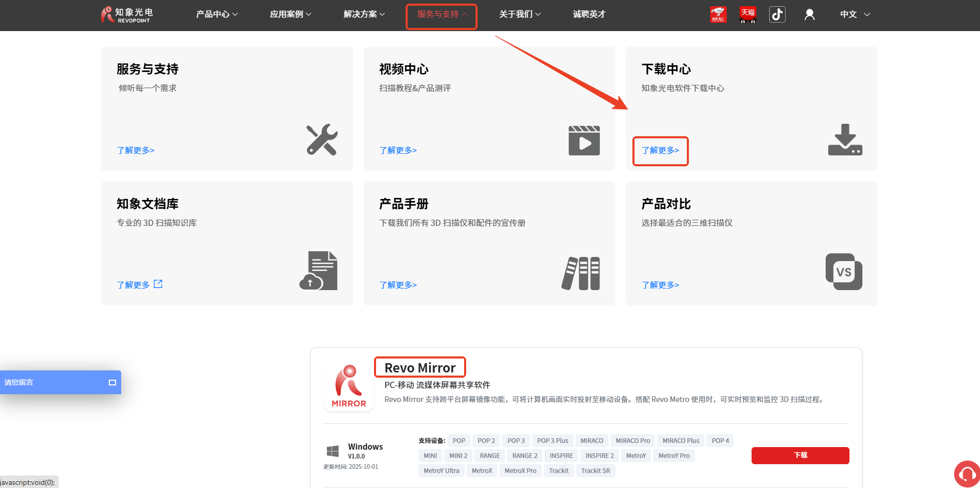Open the Tmall store icon
The width and height of the screenshot is (980, 488).
pyautogui.click(x=747, y=15)
